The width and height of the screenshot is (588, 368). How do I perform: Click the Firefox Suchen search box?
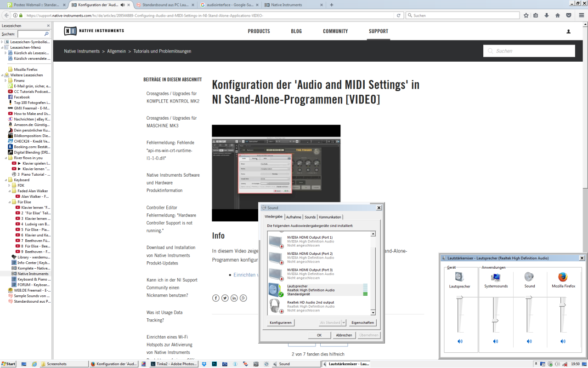coord(463,15)
